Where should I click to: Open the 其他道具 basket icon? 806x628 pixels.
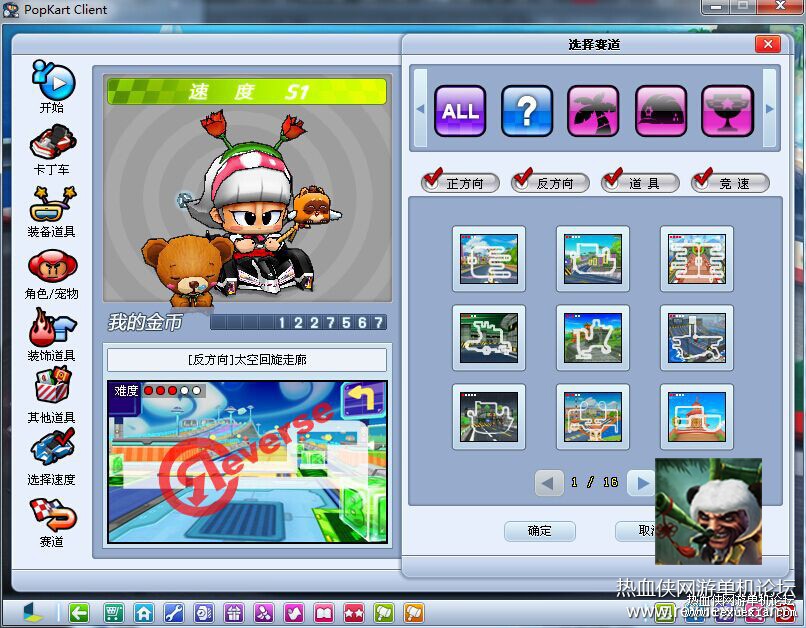click(x=53, y=385)
